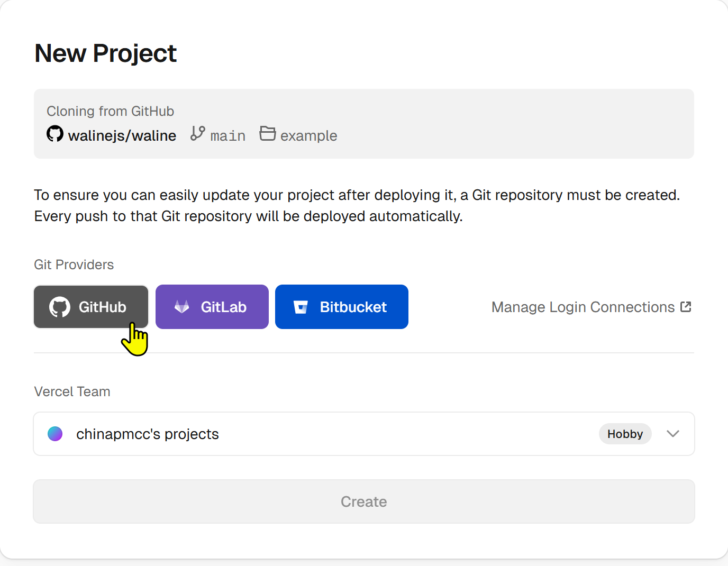This screenshot has width=728, height=566.
Task: Click the git branch icon next to main
Action: (197, 133)
